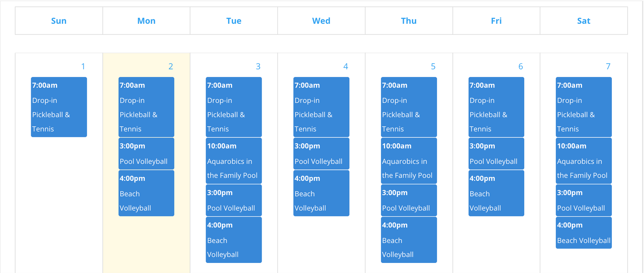The width and height of the screenshot is (644, 273).
Task: Click the Mon column header
Action: coord(146,21)
